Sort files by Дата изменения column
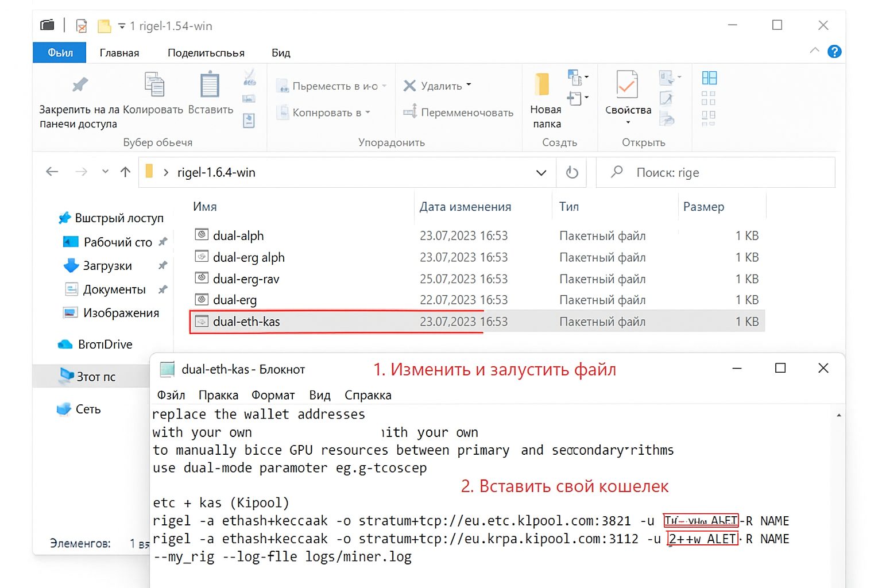Viewport: 882px width, 588px height. (465, 207)
